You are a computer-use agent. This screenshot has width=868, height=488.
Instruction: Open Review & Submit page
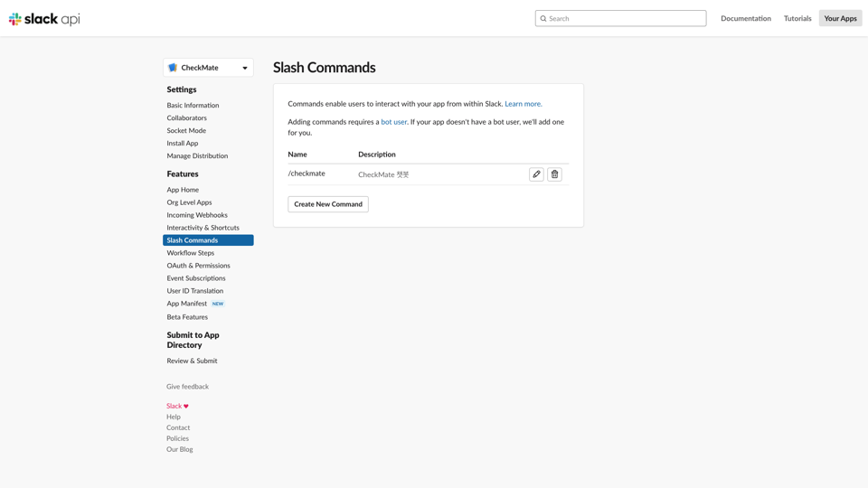click(x=192, y=361)
